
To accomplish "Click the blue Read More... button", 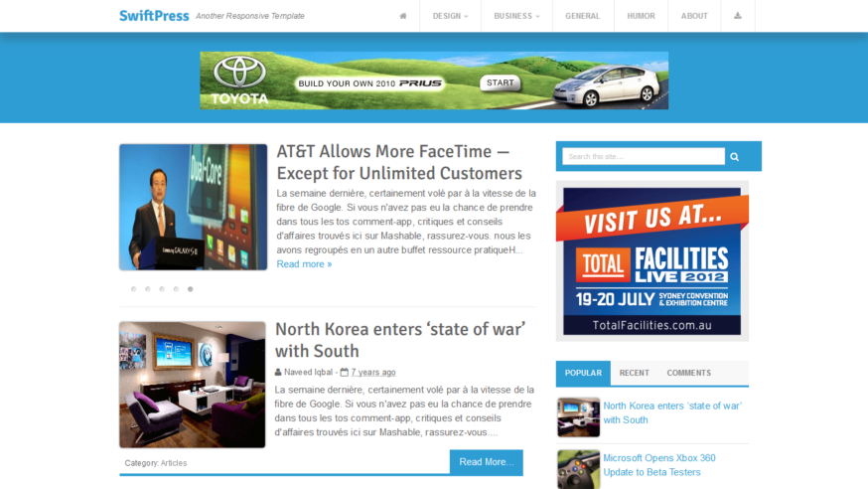I will point(486,462).
